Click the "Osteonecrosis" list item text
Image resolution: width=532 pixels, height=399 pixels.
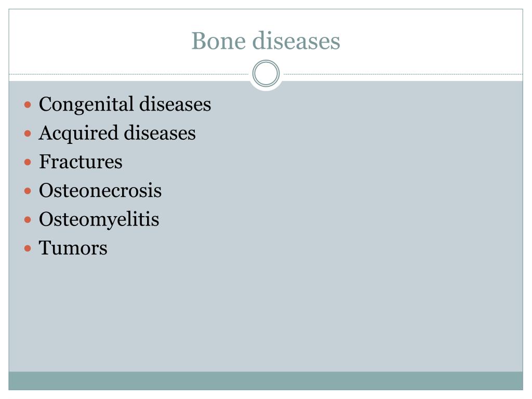(x=100, y=191)
